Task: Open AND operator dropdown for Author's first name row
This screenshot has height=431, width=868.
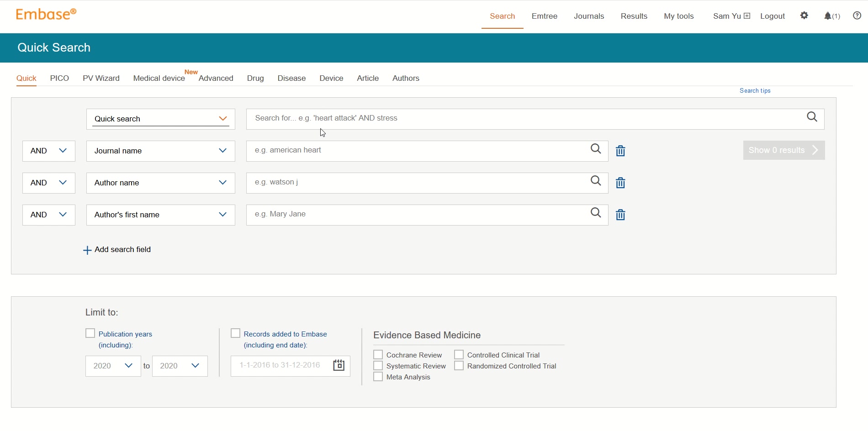Action: click(x=49, y=215)
